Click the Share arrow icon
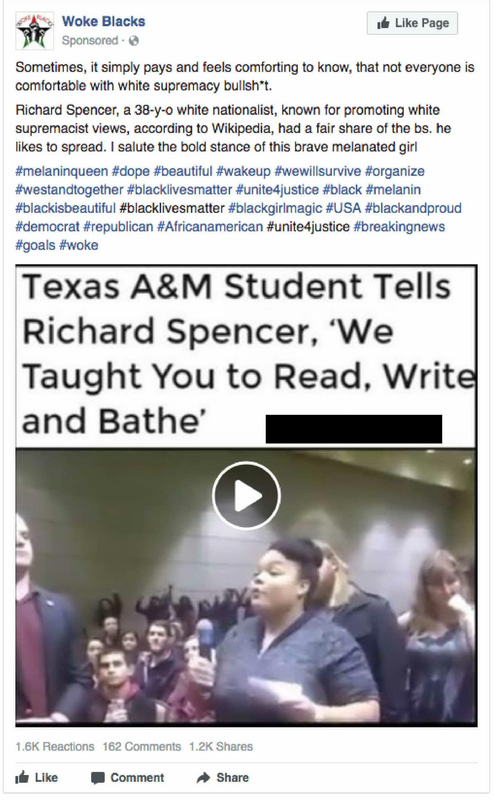 coord(203,777)
